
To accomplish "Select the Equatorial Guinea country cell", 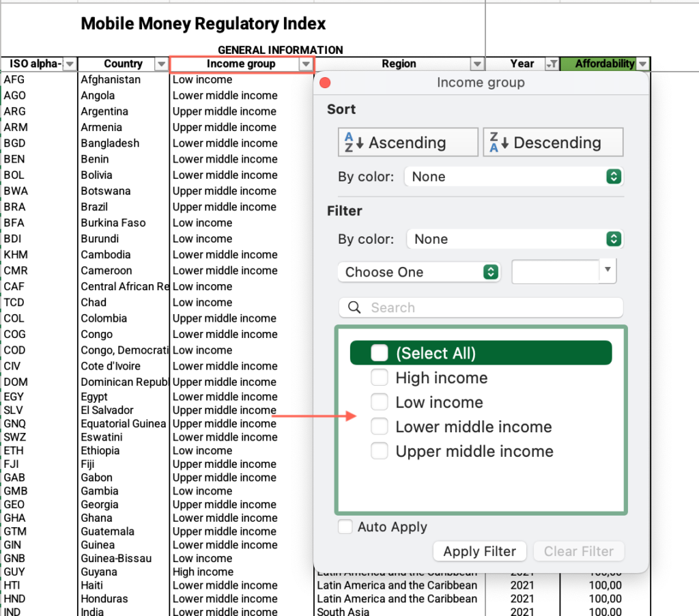I will [x=124, y=423].
